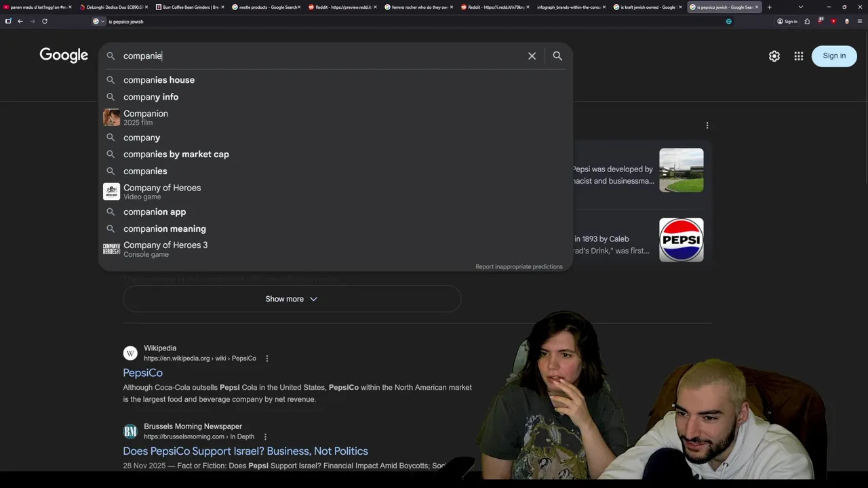Switch to Burr Coffee Bean Grinders tab
The width and height of the screenshot is (868, 488).
point(187,7)
